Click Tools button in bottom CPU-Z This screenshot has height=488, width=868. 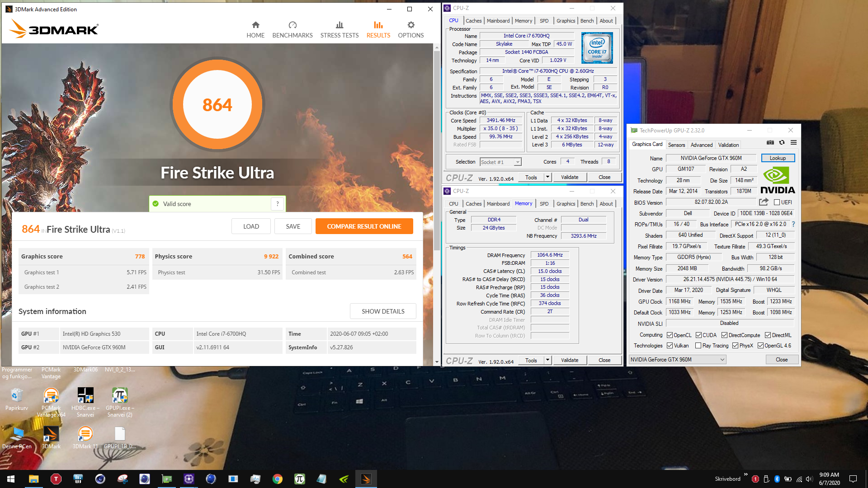coord(531,360)
